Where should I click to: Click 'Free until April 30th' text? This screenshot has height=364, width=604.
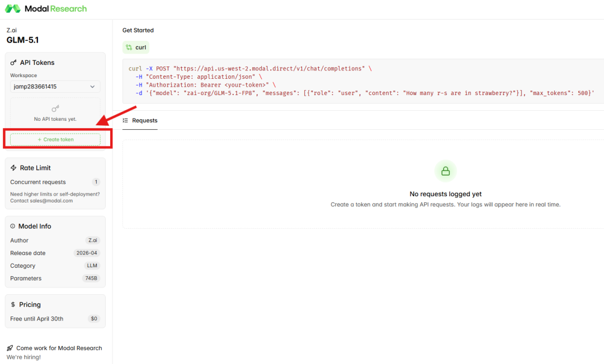pyautogui.click(x=36, y=319)
